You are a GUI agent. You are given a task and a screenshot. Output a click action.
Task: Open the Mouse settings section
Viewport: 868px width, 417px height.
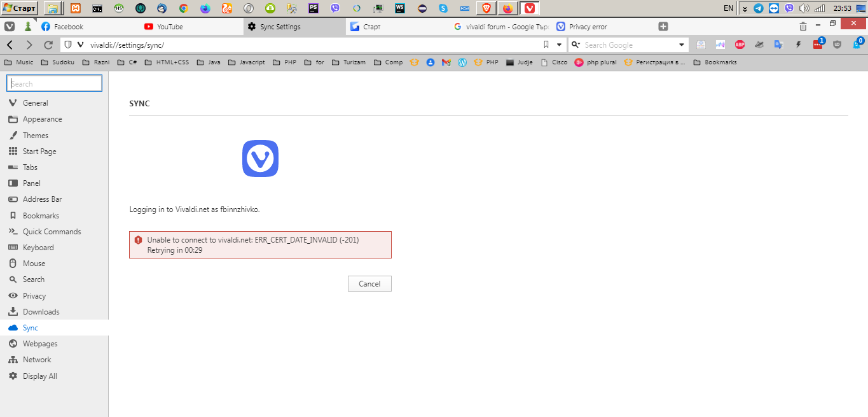click(54, 264)
